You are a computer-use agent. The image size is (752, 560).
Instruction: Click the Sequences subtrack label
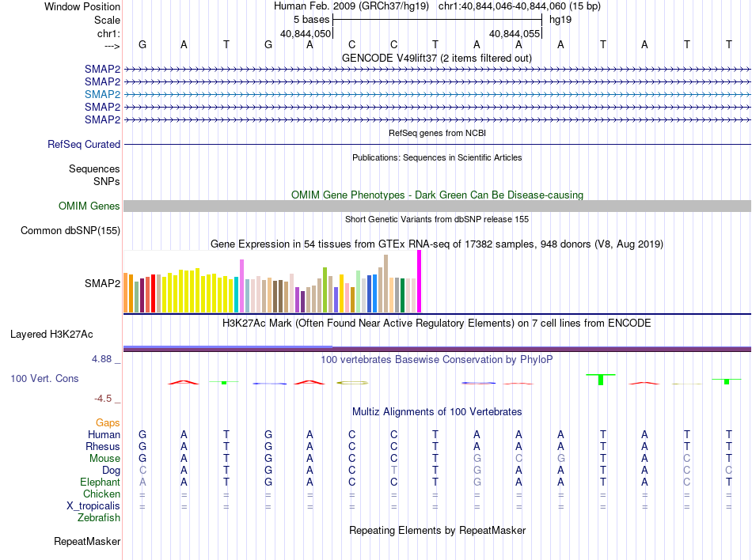pyautogui.click(x=94, y=168)
